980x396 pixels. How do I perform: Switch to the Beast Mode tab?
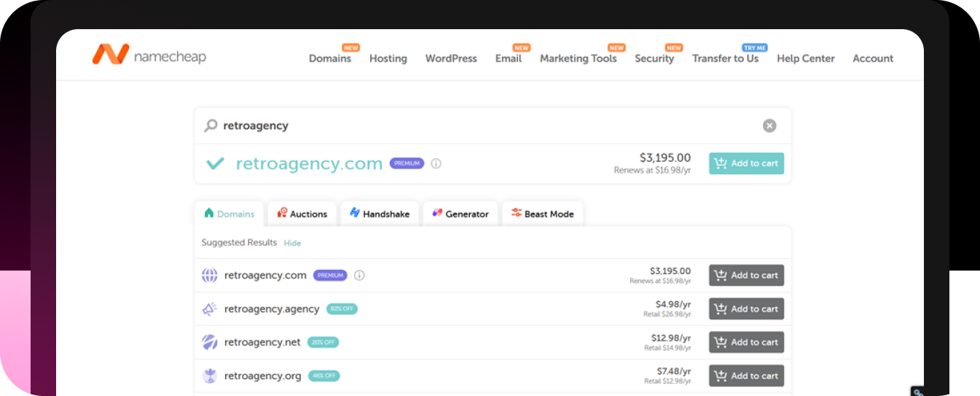pyautogui.click(x=543, y=214)
